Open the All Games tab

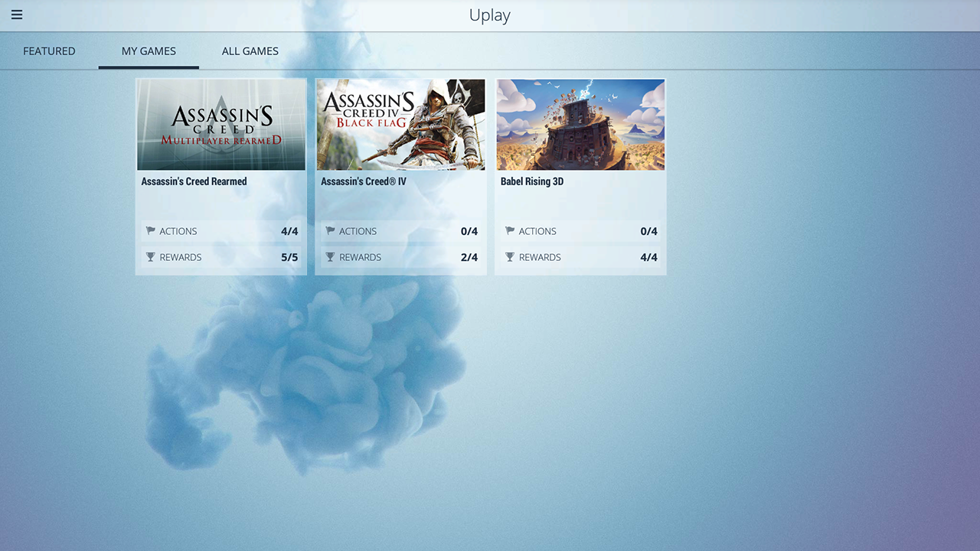(250, 51)
